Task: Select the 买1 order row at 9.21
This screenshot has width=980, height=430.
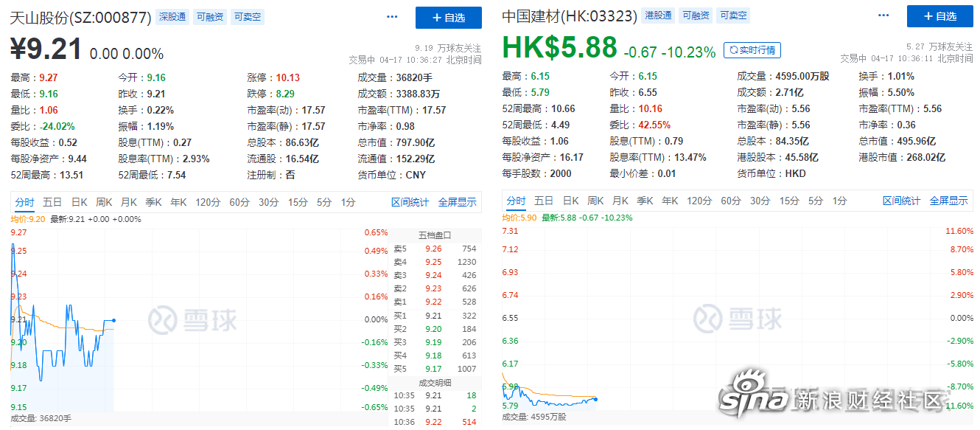Action: [435, 316]
